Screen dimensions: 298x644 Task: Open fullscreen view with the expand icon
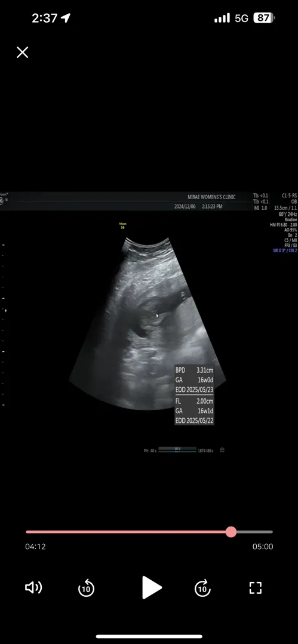click(256, 588)
